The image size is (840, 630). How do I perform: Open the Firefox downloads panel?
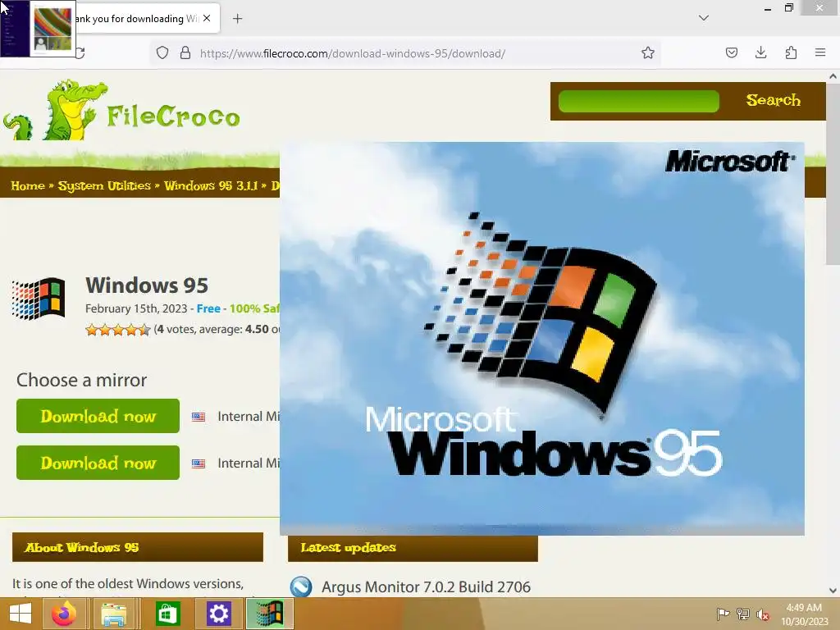760,52
